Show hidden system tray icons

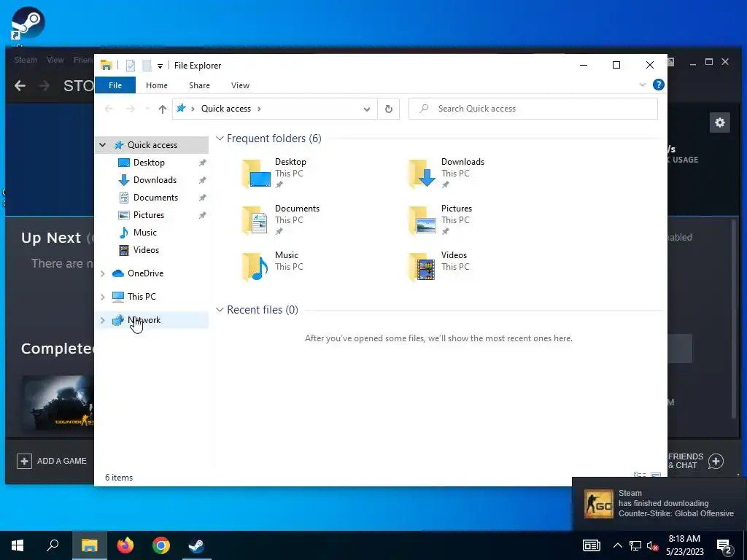[x=617, y=545]
